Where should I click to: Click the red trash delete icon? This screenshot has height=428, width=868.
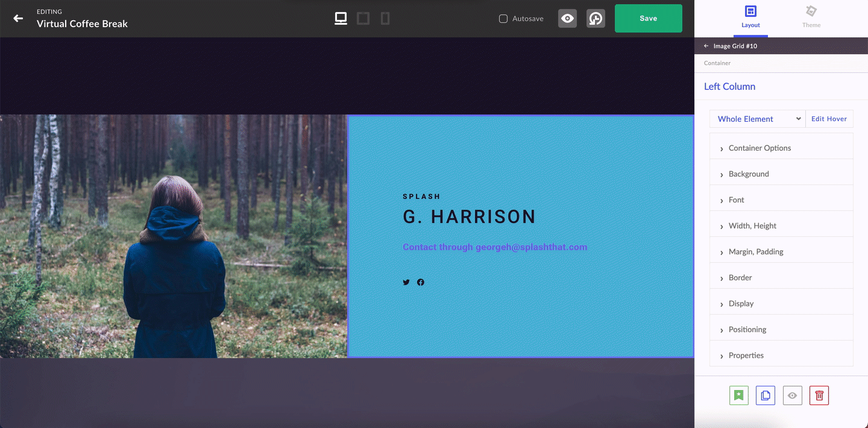[x=819, y=395]
